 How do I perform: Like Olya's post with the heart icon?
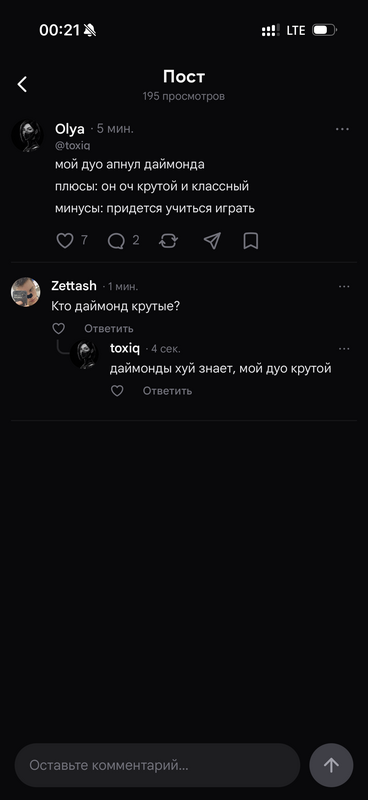click(65, 241)
